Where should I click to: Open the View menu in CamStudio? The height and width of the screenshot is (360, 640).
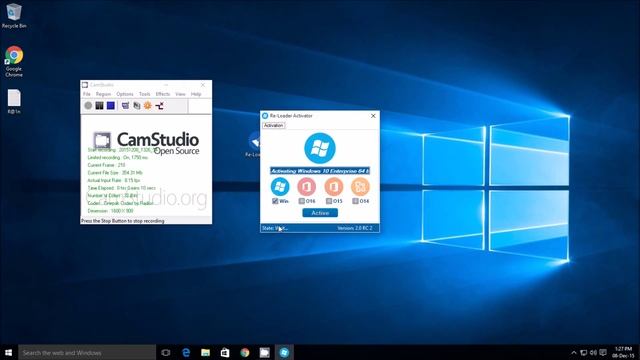180,94
